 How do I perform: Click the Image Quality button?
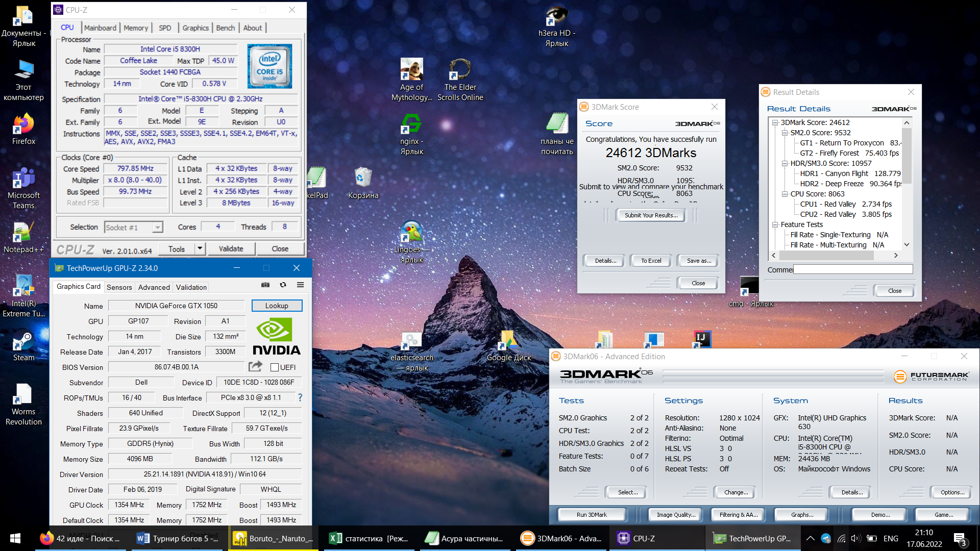tap(676, 515)
